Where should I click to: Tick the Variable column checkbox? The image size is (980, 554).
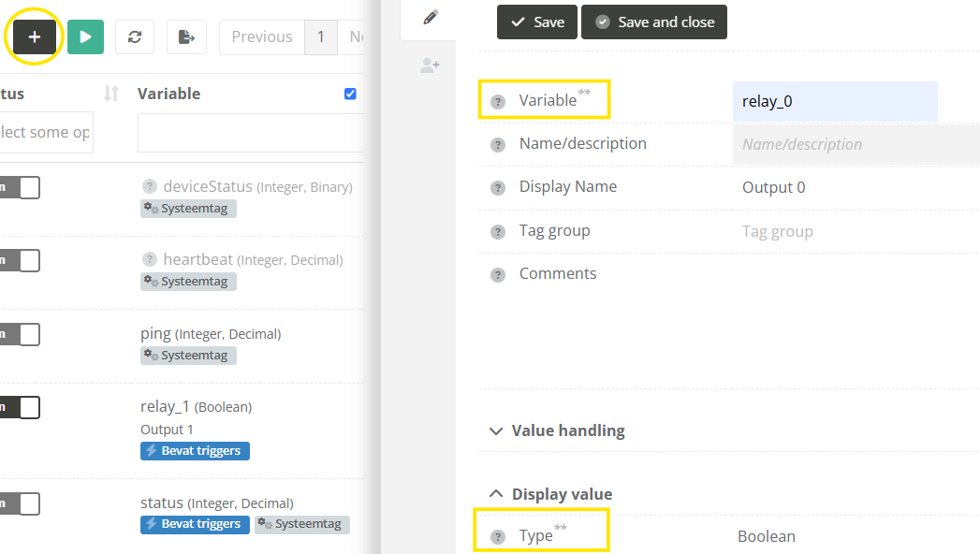(350, 94)
